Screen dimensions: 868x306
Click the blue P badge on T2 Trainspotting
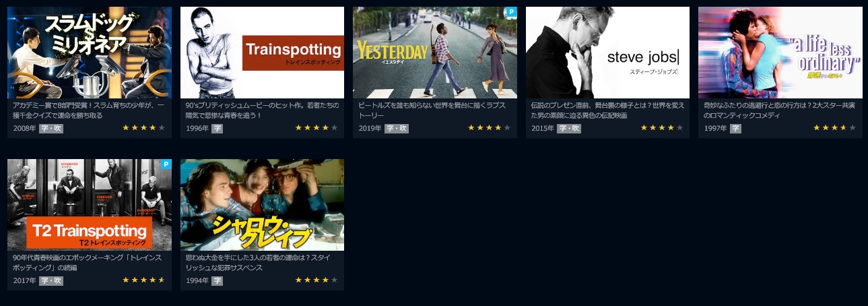(x=166, y=164)
